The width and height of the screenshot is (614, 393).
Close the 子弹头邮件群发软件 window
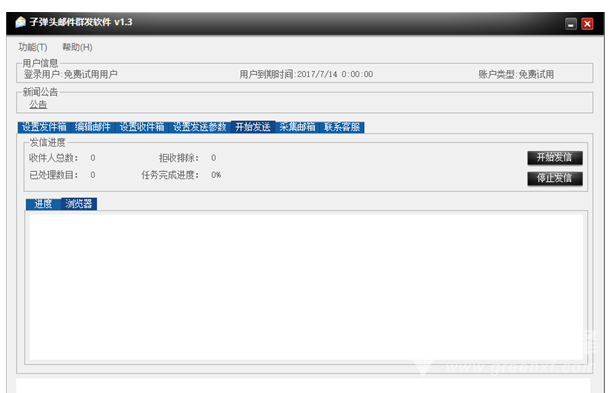coord(587,24)
